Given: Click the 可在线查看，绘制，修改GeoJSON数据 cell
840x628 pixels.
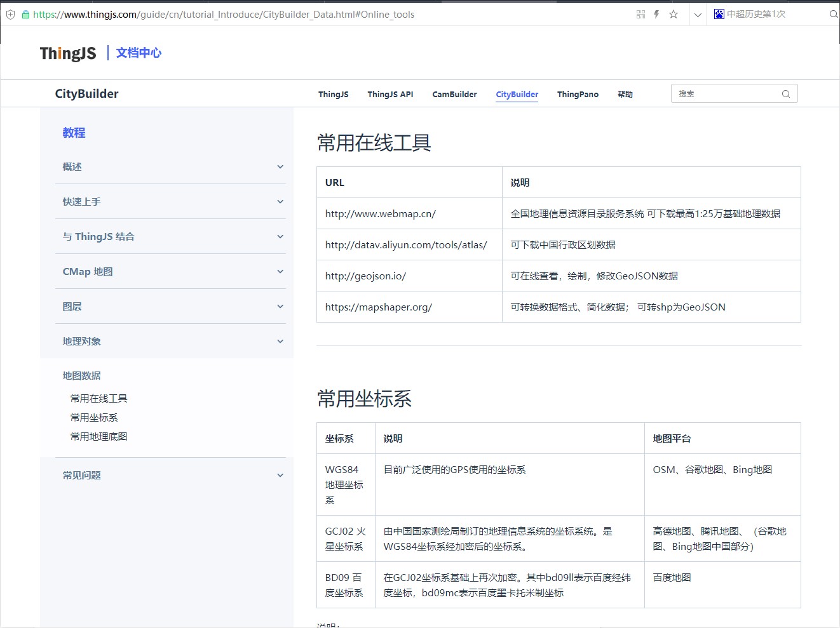Looking at the screenshot, I should pos(651,276).
